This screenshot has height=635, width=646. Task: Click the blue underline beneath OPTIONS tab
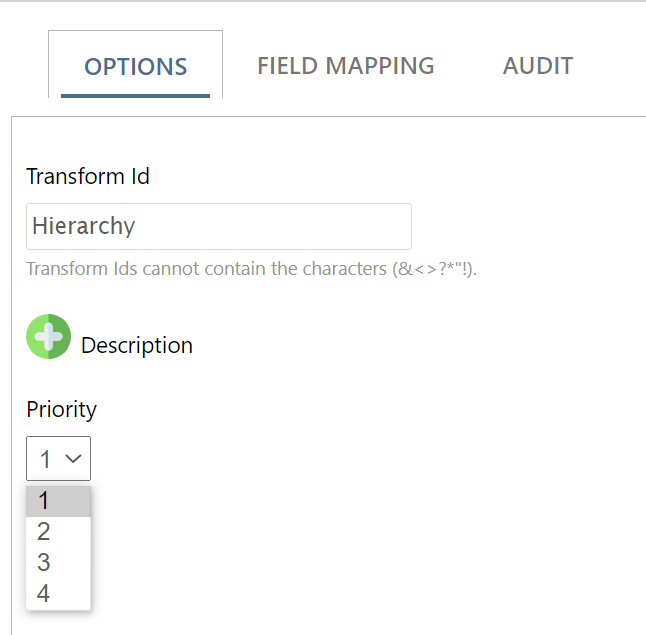[x=136, y=96]
